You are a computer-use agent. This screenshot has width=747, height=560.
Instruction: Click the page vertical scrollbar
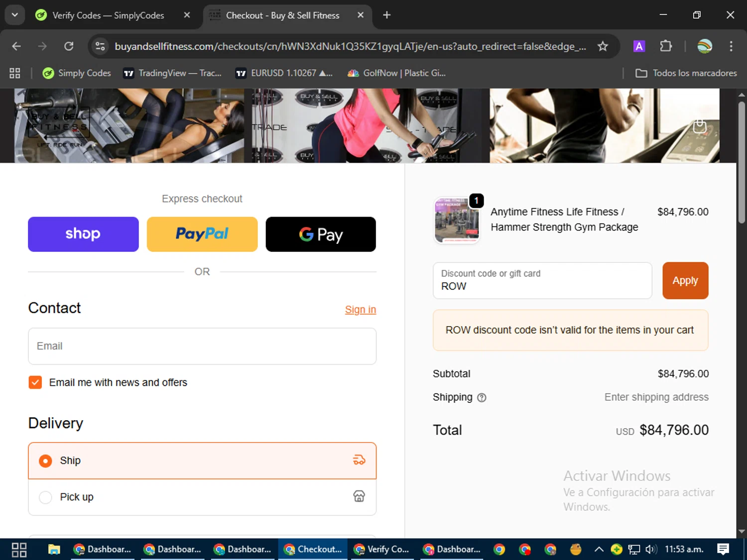[742, 162]
